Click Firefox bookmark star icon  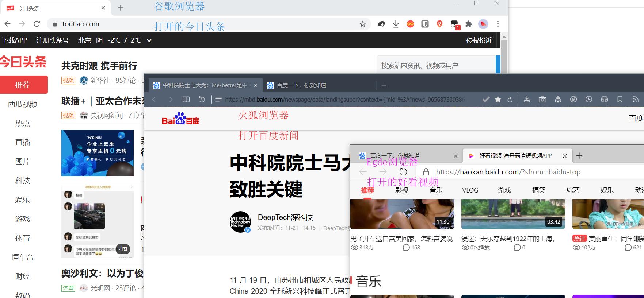(x=498, y=99)
